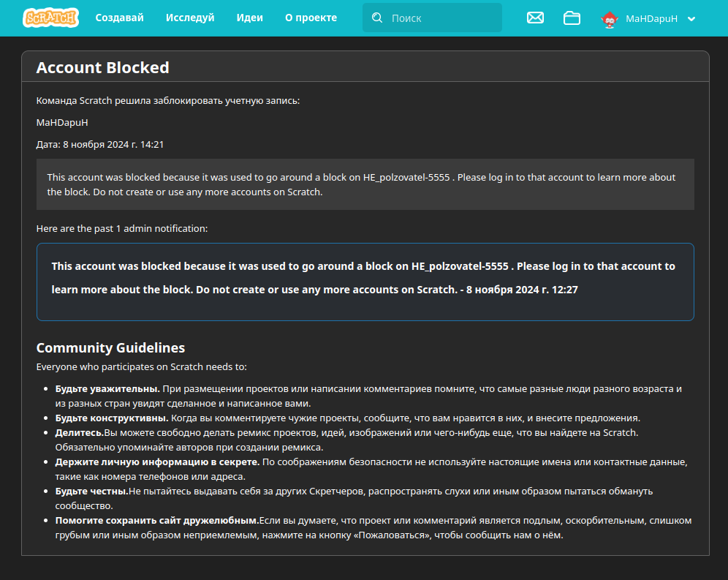Screen dimensions: 728x580
Task: Click the Будьте уважительны guideline
Action: tap(368, 396)
